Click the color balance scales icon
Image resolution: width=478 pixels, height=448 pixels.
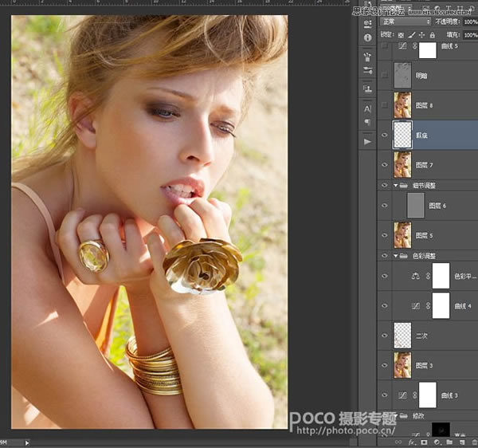point(415,276)
